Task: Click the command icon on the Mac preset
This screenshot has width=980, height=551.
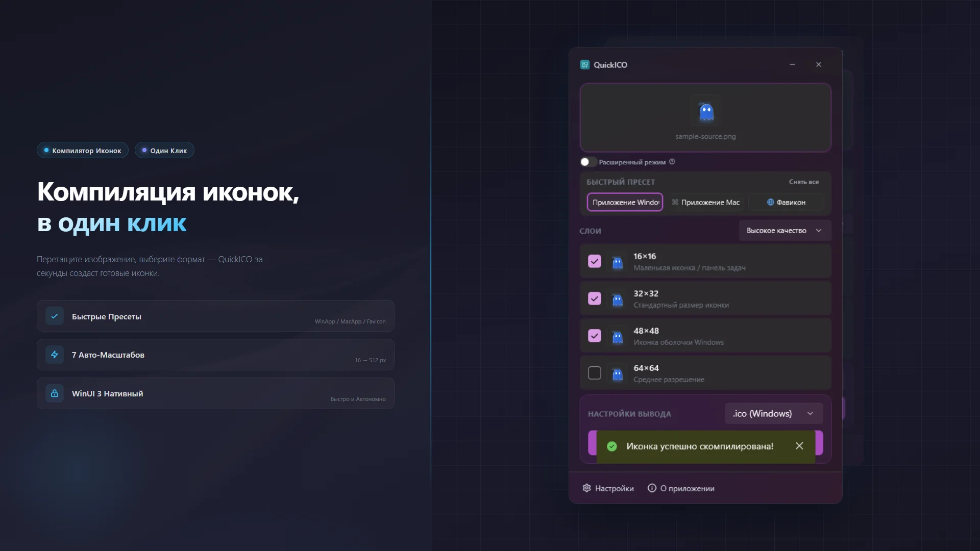Action: pos(675,202)
